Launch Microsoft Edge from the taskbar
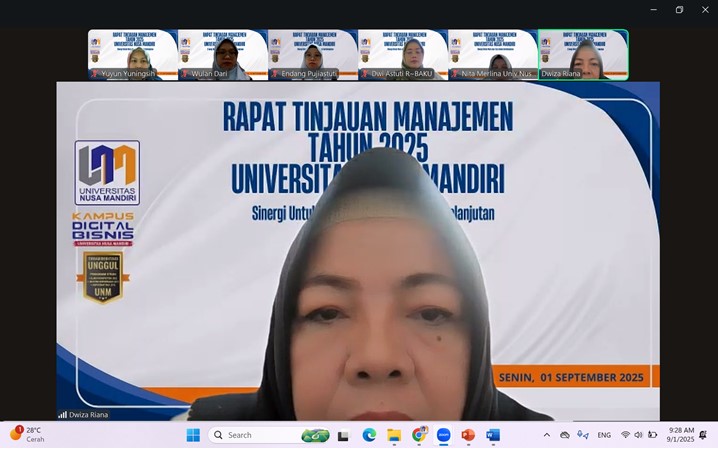The image size is (718, 449). 369,435
